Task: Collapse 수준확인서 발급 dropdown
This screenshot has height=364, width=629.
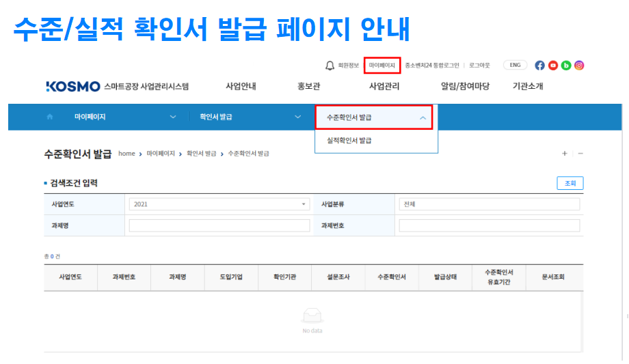Action: coord(374,117)
